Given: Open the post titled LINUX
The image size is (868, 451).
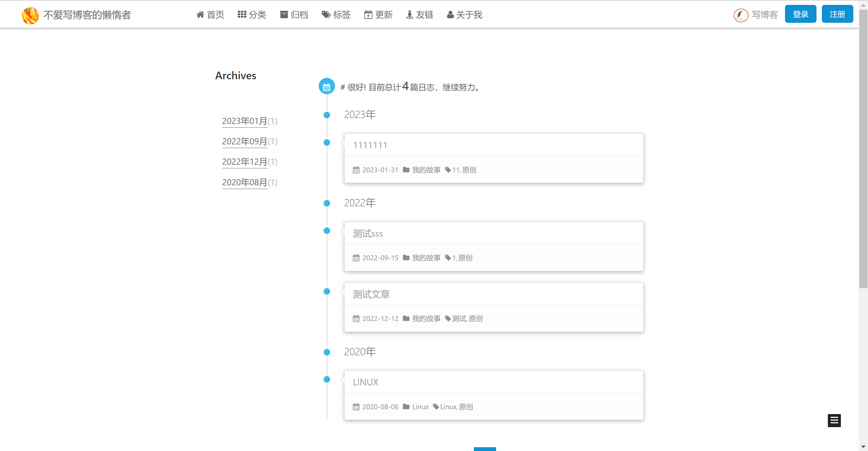Looking at the screenshot, I should (365, 382).
